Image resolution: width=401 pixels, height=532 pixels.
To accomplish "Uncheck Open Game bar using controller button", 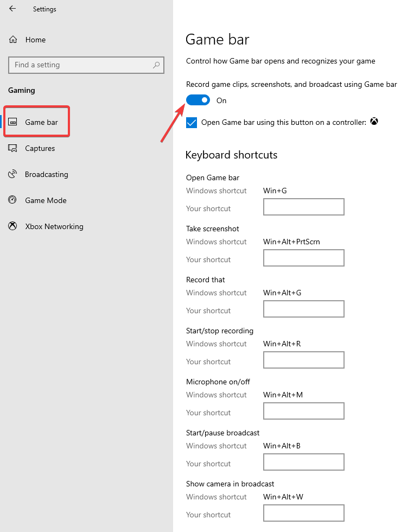I will pos(192,123).
